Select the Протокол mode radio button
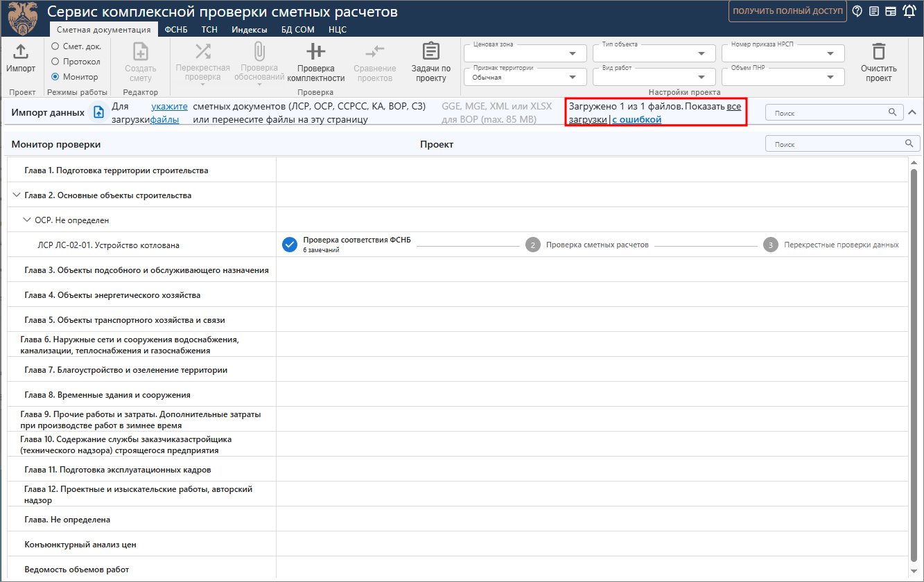The image size is (924, 582). (55, 62)
